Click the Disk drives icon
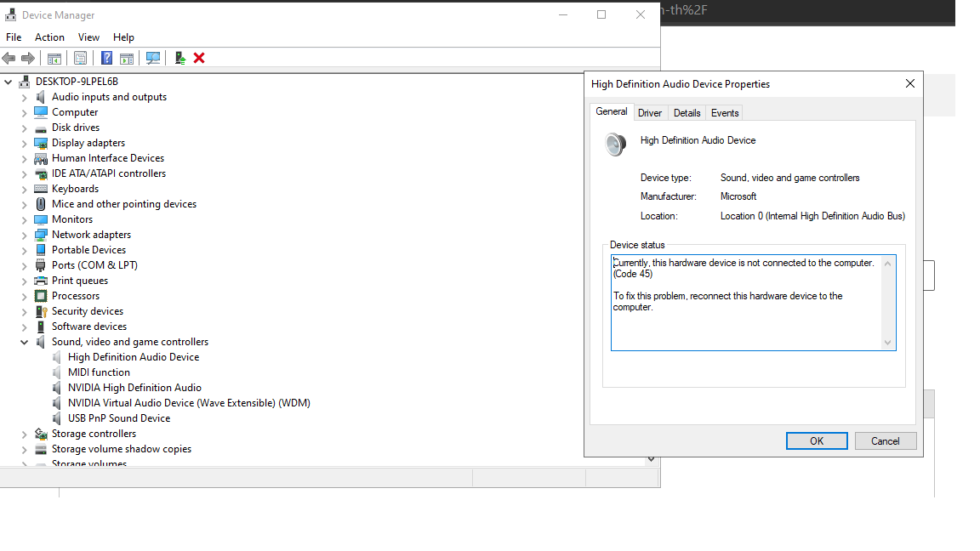 point(41,128)
